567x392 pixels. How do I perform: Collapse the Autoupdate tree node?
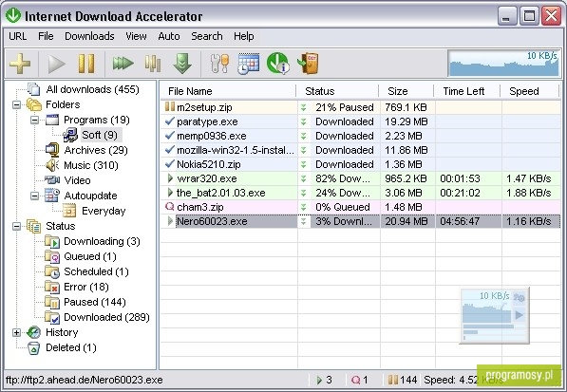point(35,196)
